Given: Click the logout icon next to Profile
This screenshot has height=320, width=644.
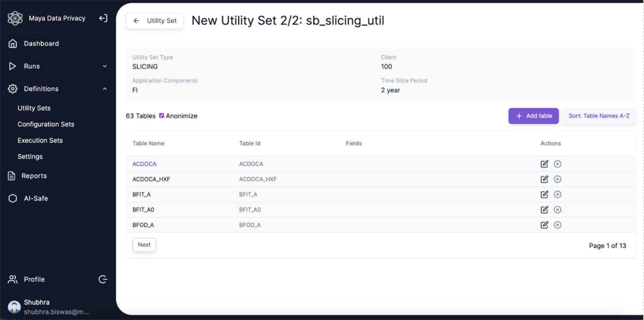Looking at the screenshot, I should pyautogui.click(x=103, y=279).
